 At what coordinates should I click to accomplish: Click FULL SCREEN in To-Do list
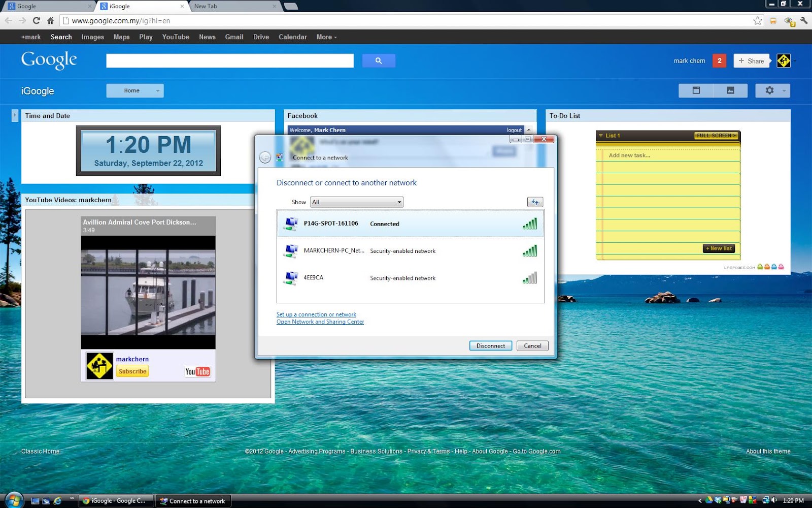coord(716,136)
